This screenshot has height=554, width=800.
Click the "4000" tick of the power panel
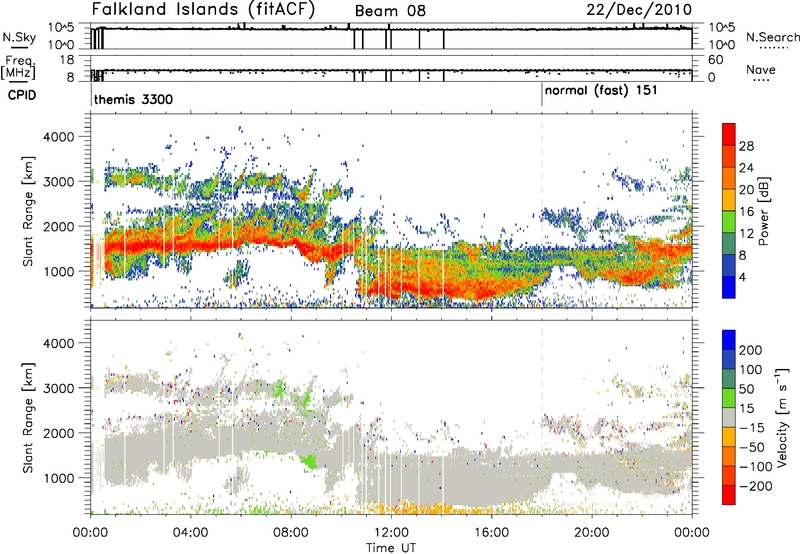tap(59, 137)
